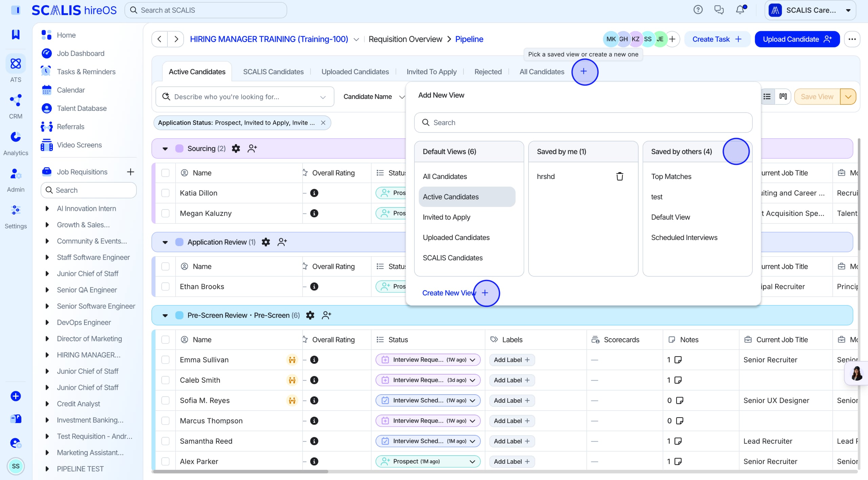Select the Sofia M. Reyes row checkbox

coord(165,400)
